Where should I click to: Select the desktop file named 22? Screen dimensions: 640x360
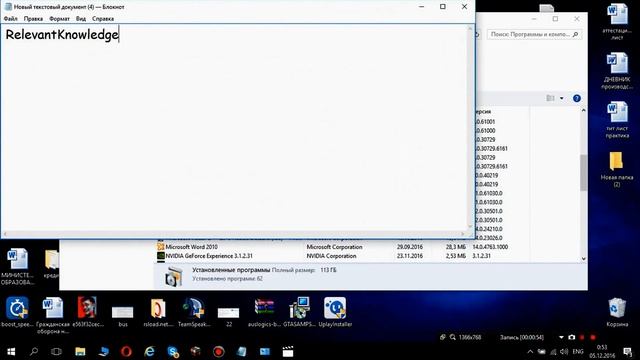coord(229,316)
